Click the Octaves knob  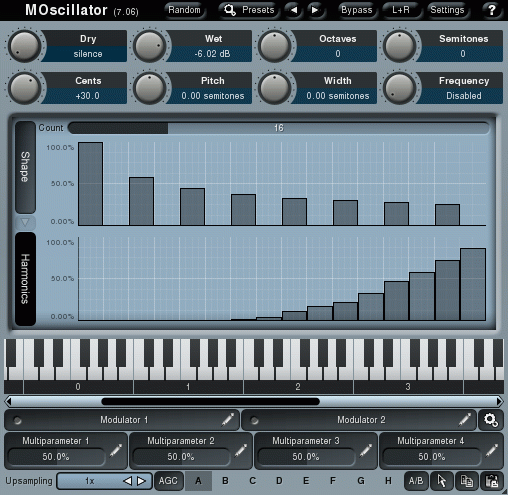[274, 46]
